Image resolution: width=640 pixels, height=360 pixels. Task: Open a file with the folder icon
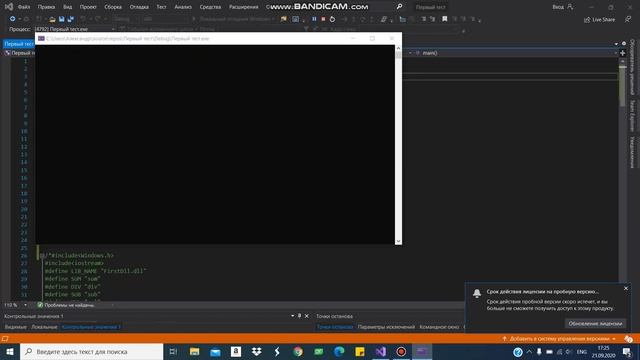tap(52, 19)
